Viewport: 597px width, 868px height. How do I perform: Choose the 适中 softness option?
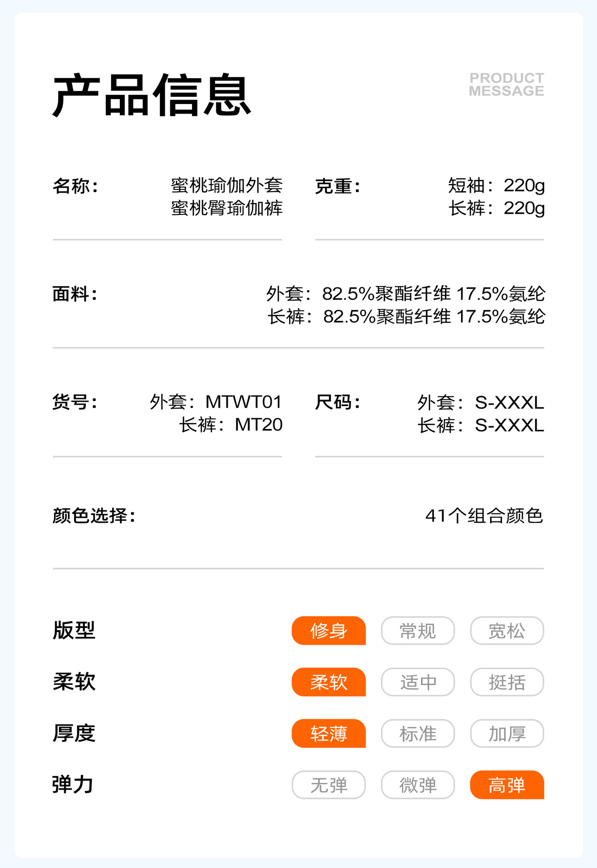click(418, 682)
